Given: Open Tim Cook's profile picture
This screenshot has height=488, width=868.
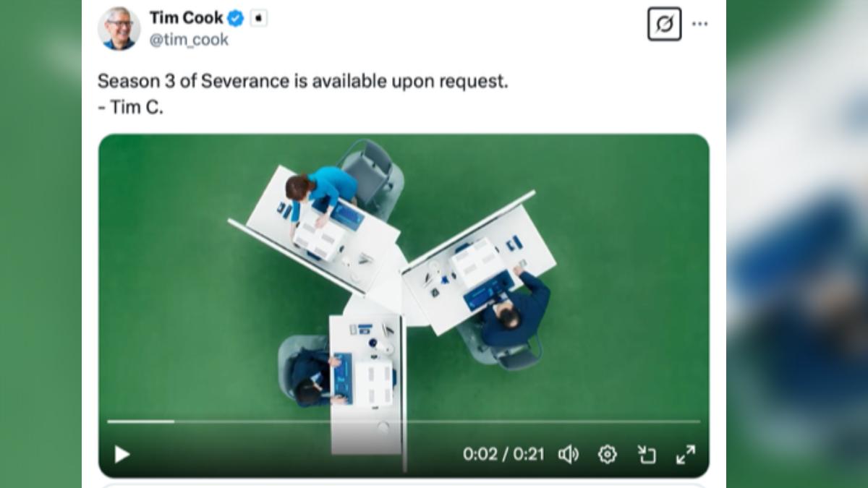Looking at the screenshot, I should (119, 28).
